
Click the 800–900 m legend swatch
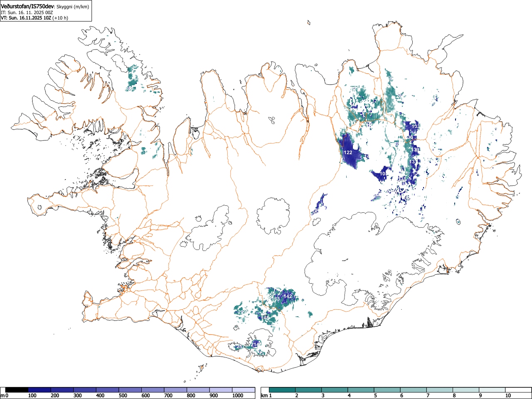(x=198, y=390)
